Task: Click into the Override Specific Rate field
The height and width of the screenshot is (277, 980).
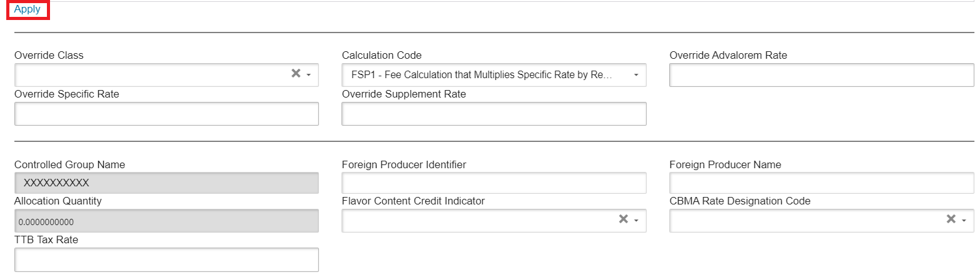Action: (166, 114)
